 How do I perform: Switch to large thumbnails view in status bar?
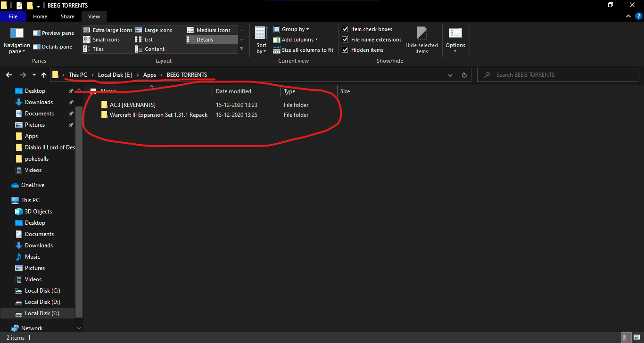pyautogui.click(x=637, y=337)
